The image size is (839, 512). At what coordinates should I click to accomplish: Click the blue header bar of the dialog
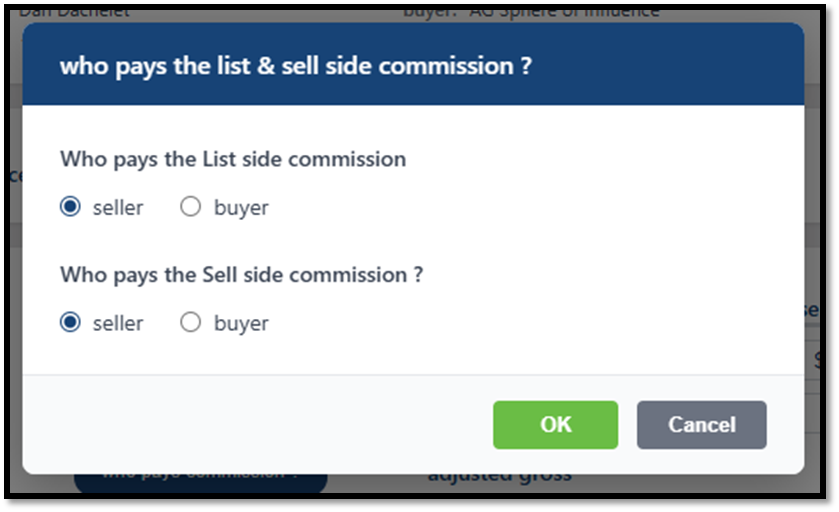point(680,66)
